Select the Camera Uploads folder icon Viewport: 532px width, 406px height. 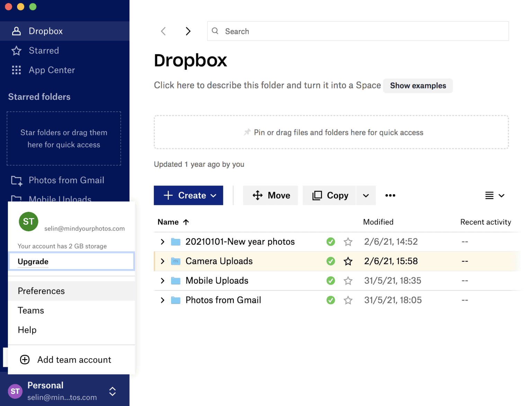point(176,261)
